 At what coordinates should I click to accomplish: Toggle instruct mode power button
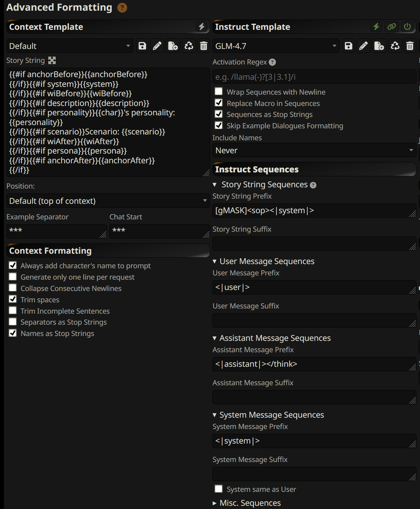click(x=407, y=27)
